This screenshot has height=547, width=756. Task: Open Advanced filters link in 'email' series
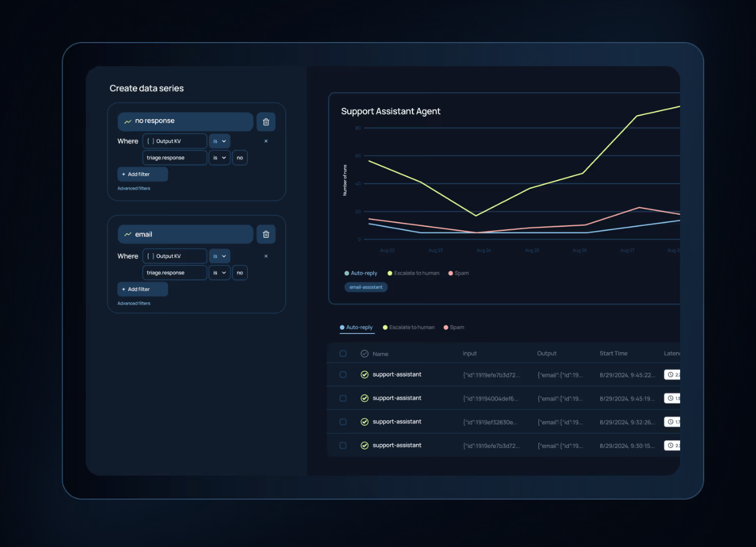tap(134, 303)
